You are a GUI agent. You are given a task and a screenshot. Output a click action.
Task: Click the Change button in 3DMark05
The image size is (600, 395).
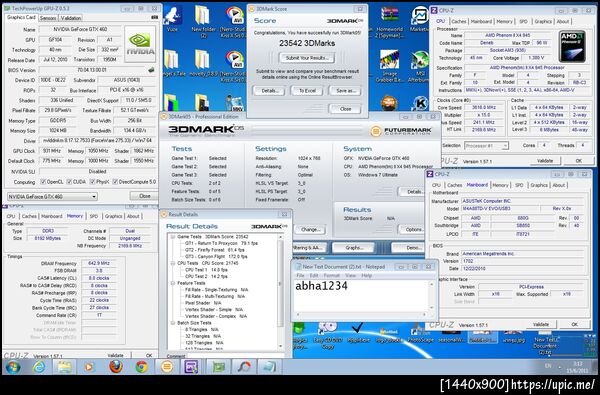pyautogui.click(x=310, y=229)
